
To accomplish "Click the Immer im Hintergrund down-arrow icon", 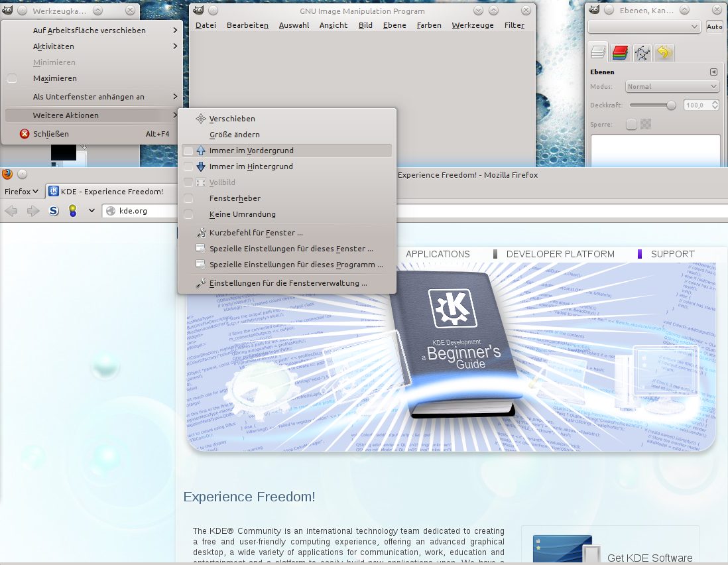I will click(x=201, y=166).
